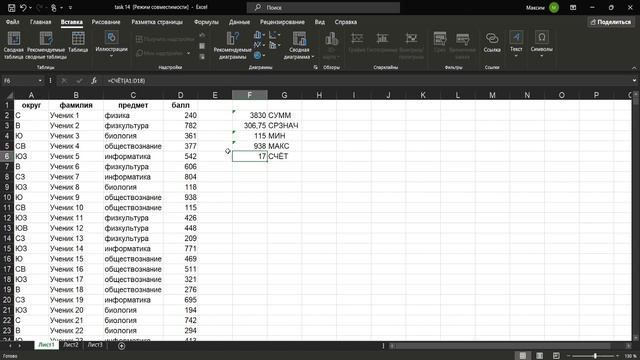640x360 pixels.
Task: Insert a Выигрыш/проигрыш sparkline
Action: click(411, 46)
